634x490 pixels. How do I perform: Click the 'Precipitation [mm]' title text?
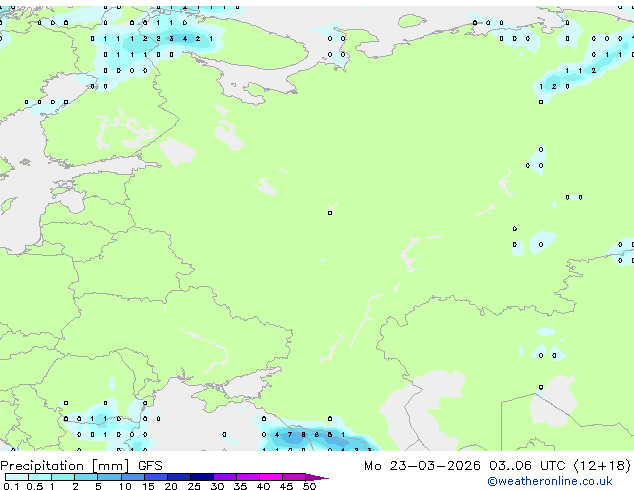pyautogui.click(x=65, y=466)
